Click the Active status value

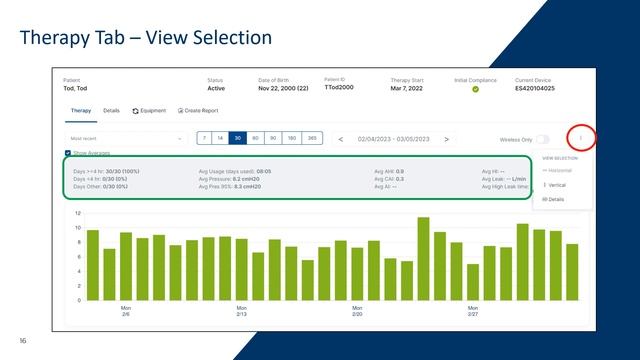[216, 88]
